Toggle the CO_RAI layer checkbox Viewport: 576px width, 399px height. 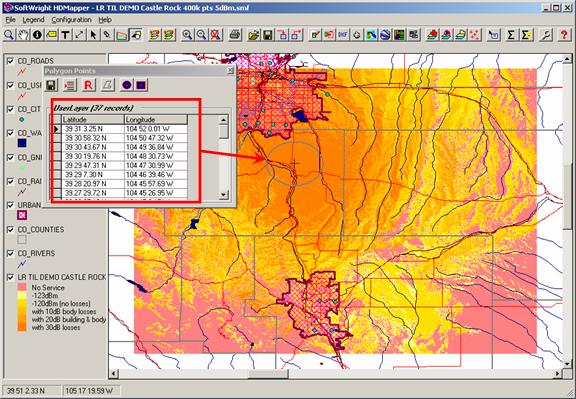tap(10, 181)
